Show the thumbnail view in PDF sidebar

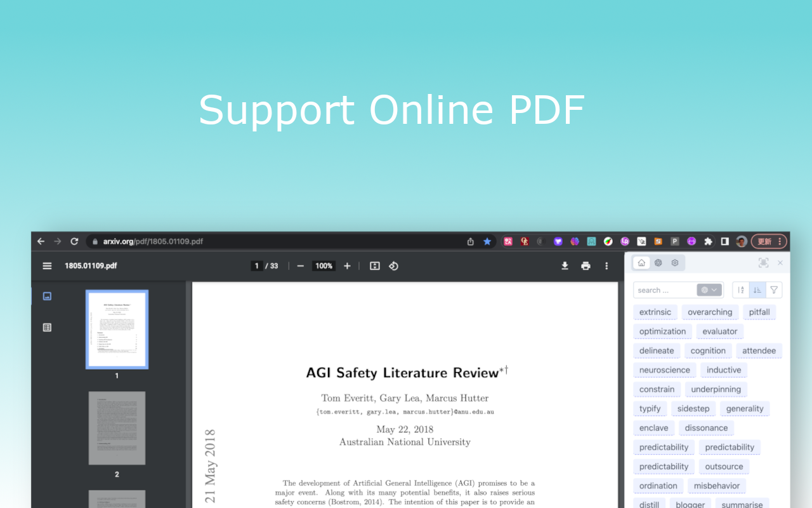(x=47, y=296)
